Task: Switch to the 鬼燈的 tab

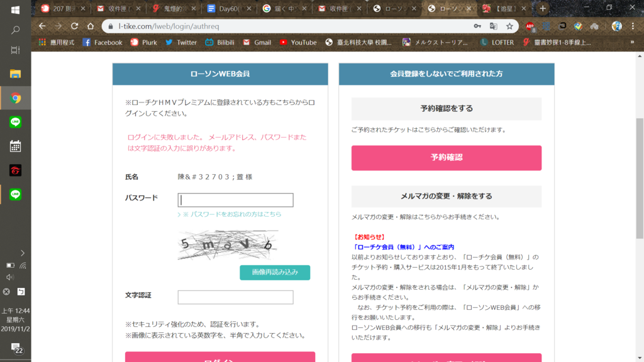Action: [x=174, y=9]
